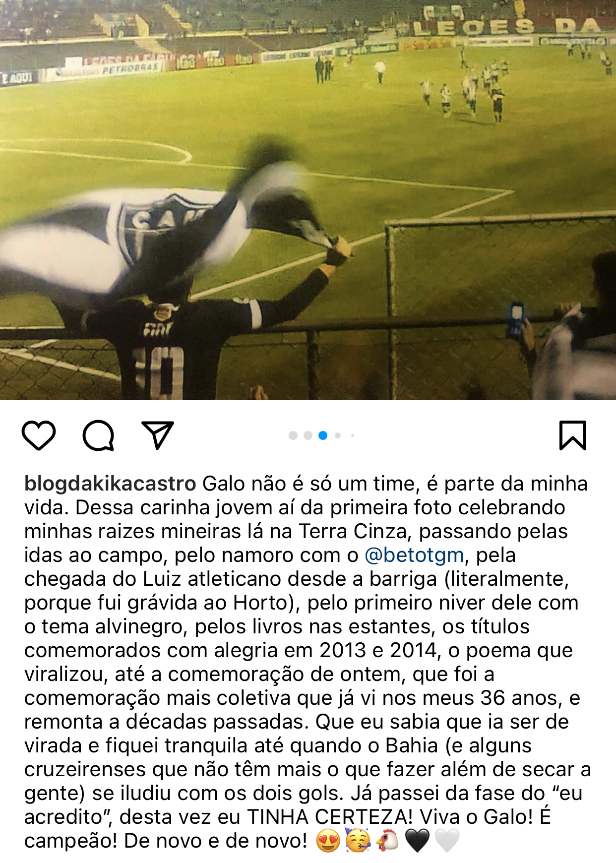
Task: Tap the phone held up near the fence
Action: click(516, 319)
